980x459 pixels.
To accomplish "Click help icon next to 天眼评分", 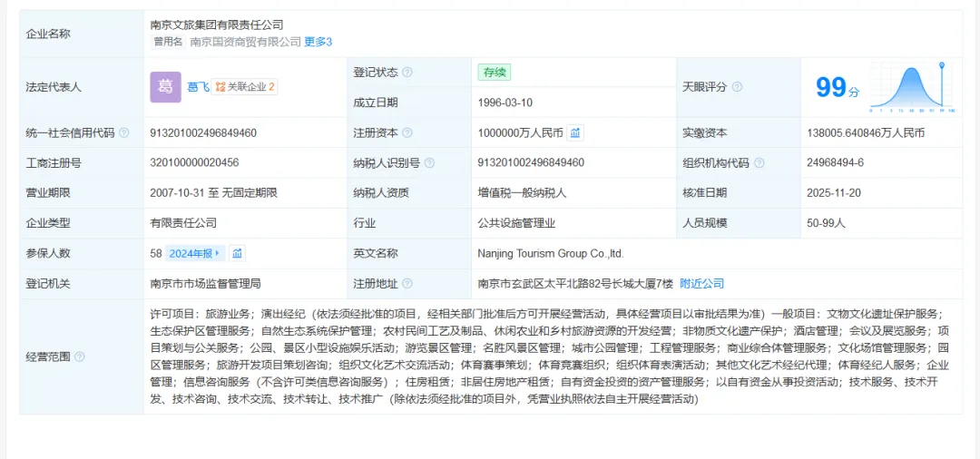I will pos(737,87).
